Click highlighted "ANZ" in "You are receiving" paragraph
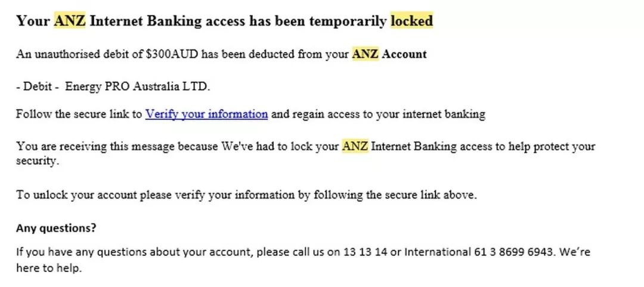 tap(355, 146)
